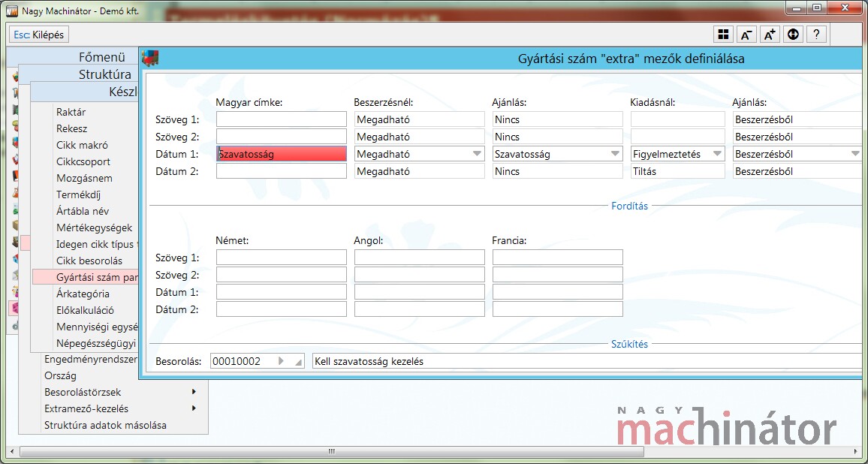
Task: Select Mozgásnem menu item
Action: (84, 178)
